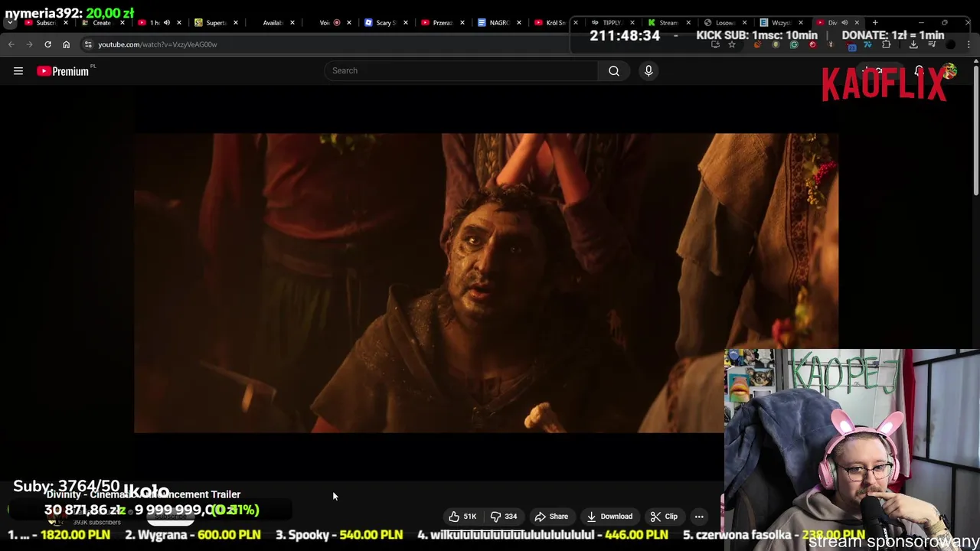Click the red round extension icon

(x=812, y=44)
